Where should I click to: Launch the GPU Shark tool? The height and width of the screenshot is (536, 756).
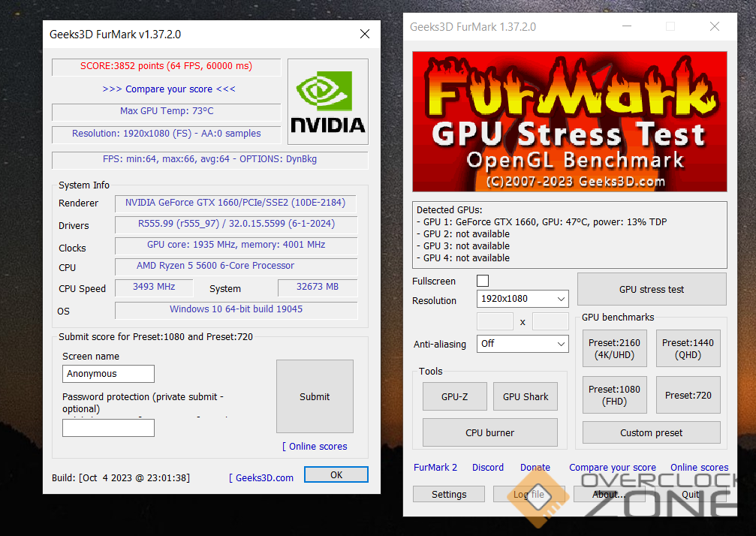[526, 396]
